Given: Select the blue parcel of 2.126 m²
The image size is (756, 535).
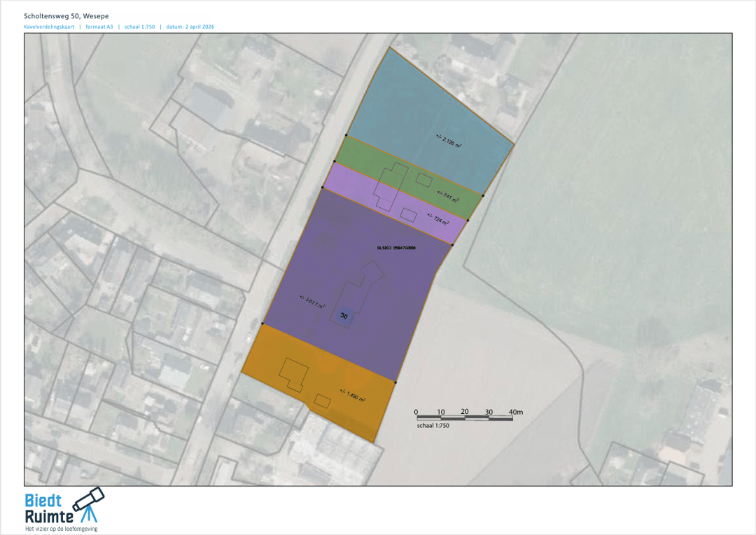Looking at the screenshot, I should (x=434, y=112).
